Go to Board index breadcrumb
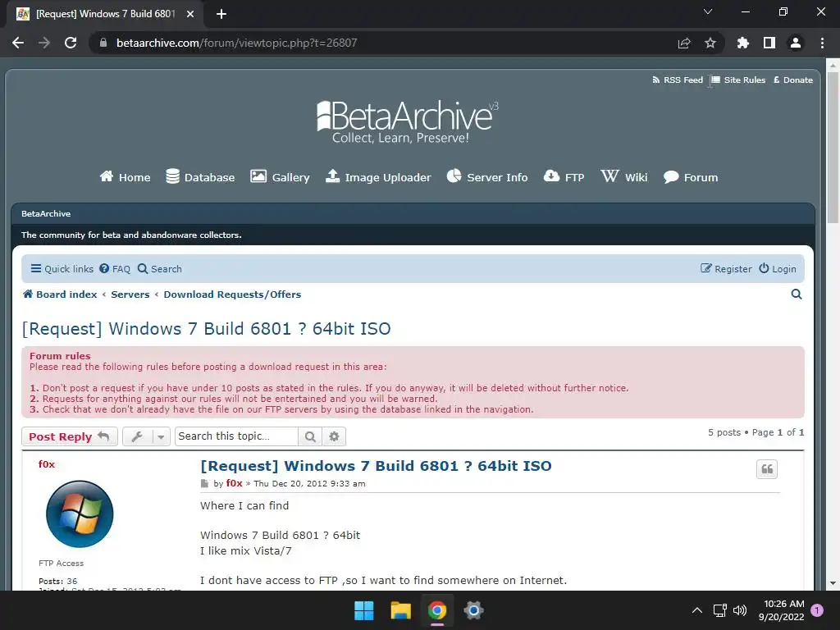The height and width of the screenshot is (630, 840). click(60, 294)
